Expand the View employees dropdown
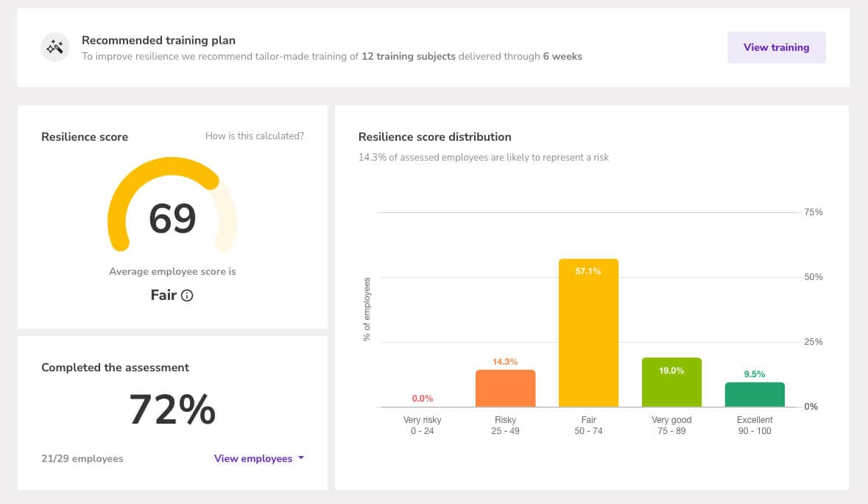The width and height of the screenshot is (868, 504). 253,458
